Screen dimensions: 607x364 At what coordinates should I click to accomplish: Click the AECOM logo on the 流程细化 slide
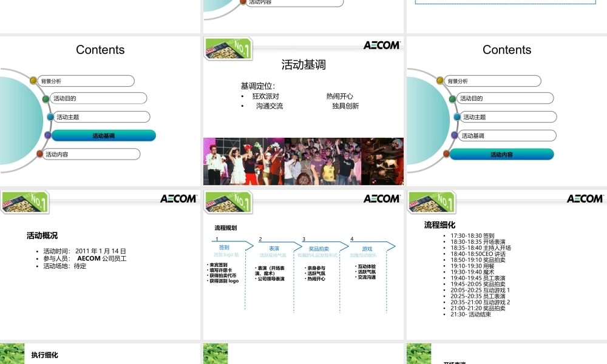coord(585,198)
